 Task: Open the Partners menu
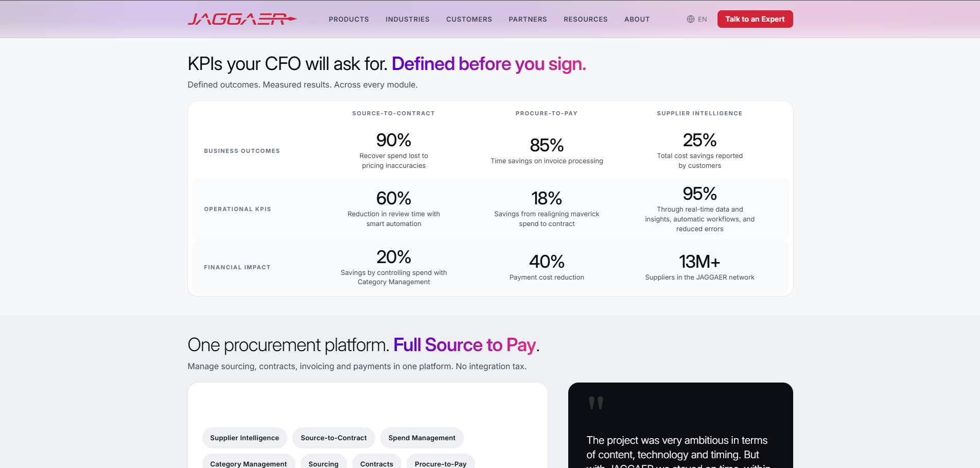pyautogui.click(x=528, y=19)
